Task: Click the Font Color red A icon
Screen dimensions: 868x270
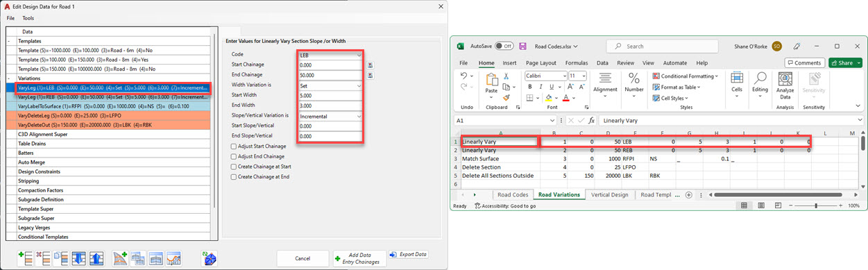Action: point(565,98)
